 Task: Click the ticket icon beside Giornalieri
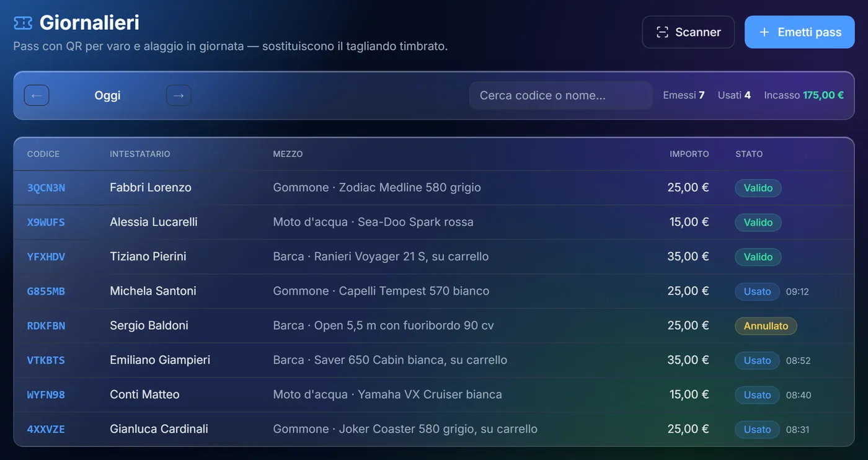pyautogui.click(x=23, y=23)
